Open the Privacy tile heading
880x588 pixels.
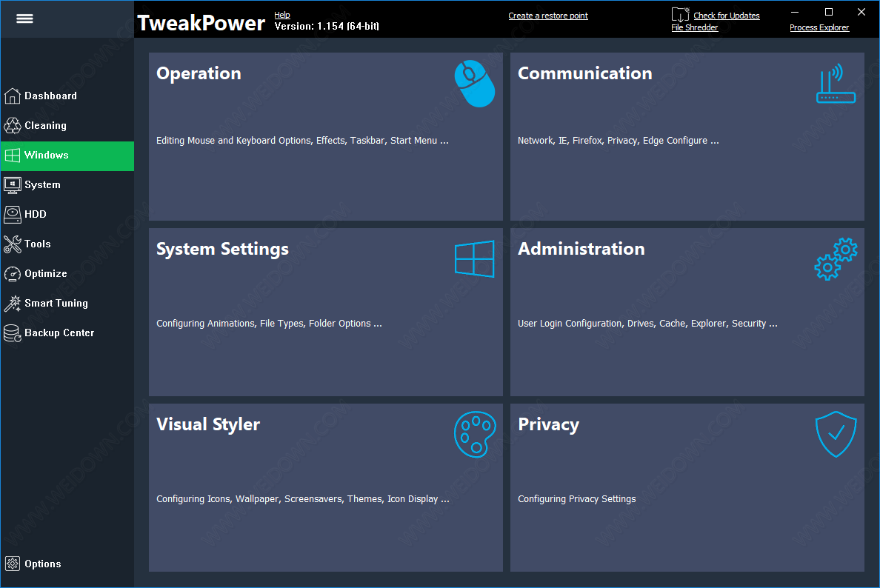point(549,425)
